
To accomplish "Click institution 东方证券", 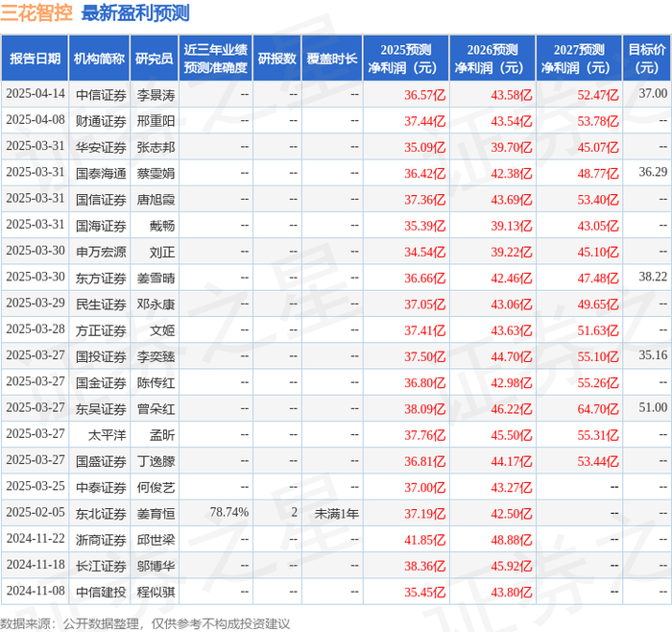I will click(x=101, y=279).
